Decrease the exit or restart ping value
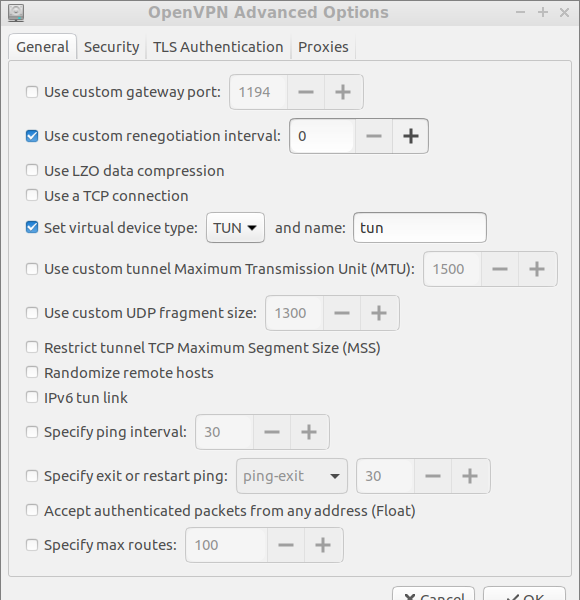This screenshot has width=580, height=600. (x=433, y=476)
